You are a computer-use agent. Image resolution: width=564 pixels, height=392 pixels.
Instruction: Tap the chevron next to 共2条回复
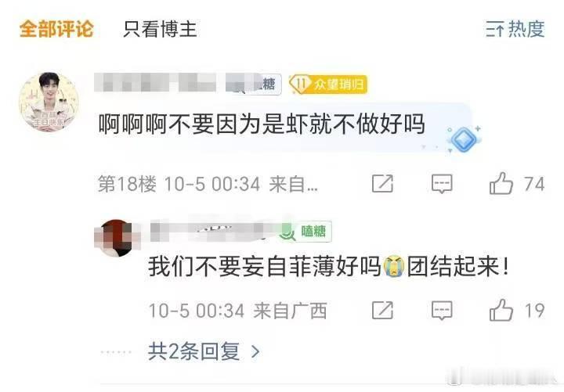pyautogui.click(x=255, y=352)
